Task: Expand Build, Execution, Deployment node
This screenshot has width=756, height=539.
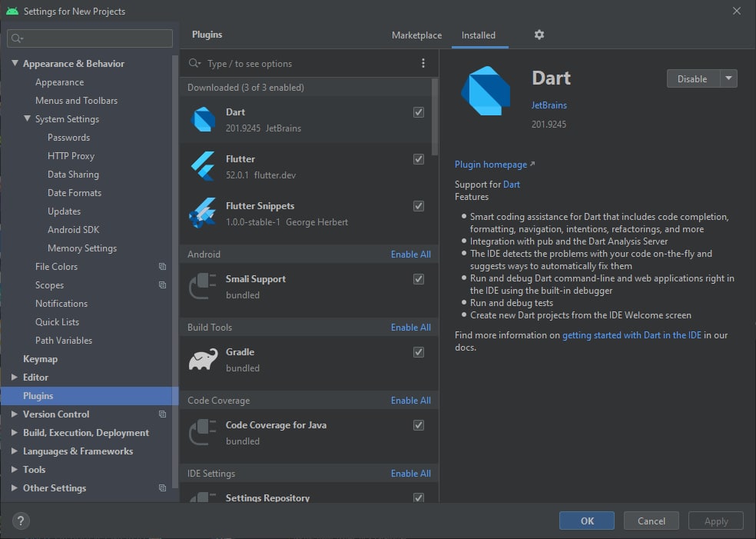Action: [x=15, y=432]
